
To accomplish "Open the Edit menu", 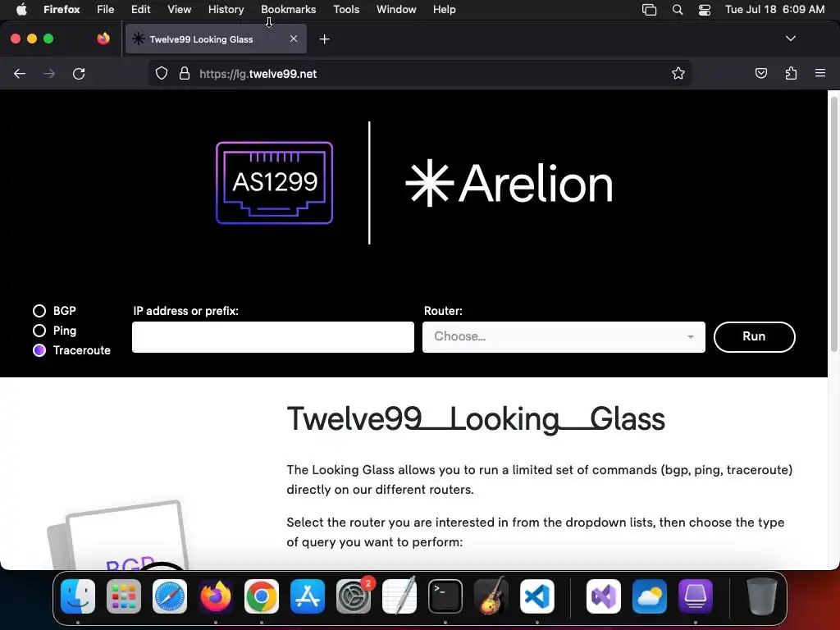I will [x=141, y=9].
